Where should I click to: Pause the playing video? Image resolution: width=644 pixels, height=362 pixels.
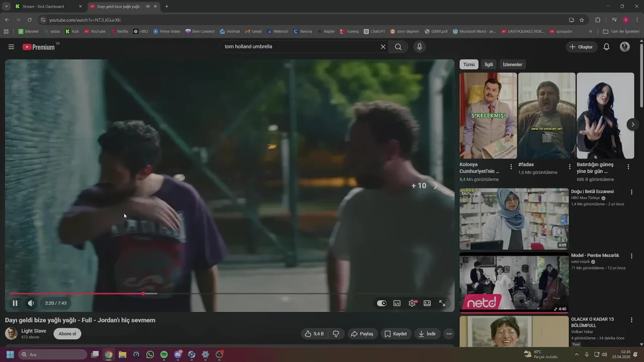click(15, 303)
